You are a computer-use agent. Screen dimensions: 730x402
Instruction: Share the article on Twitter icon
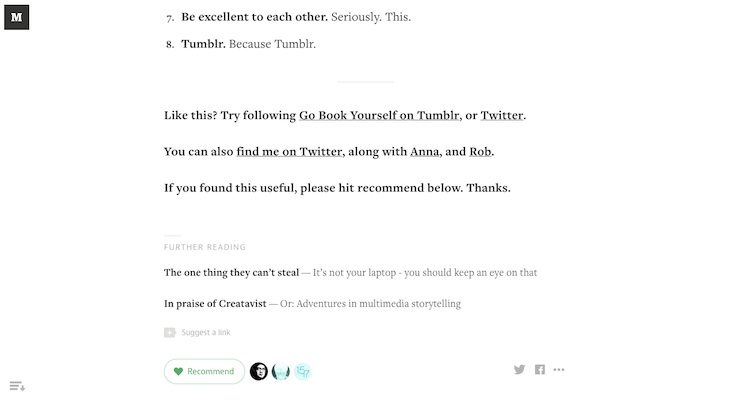pyautogui.click(x=519, y=370)
